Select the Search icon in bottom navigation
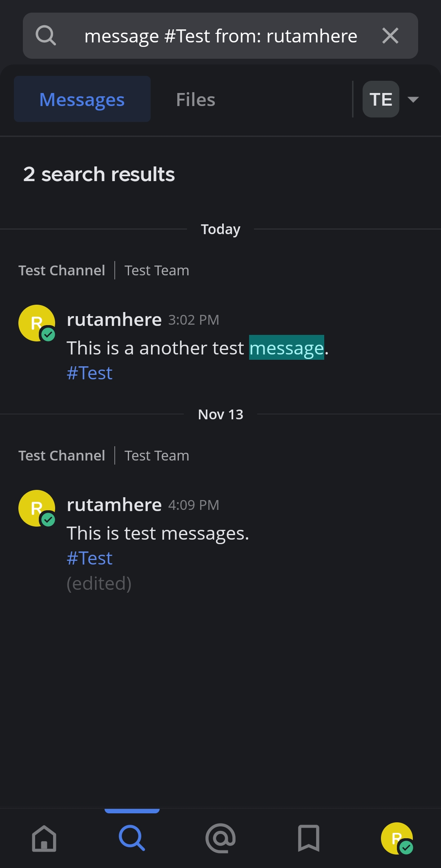Viewport: 441px width, 868px height. point(132,839)
